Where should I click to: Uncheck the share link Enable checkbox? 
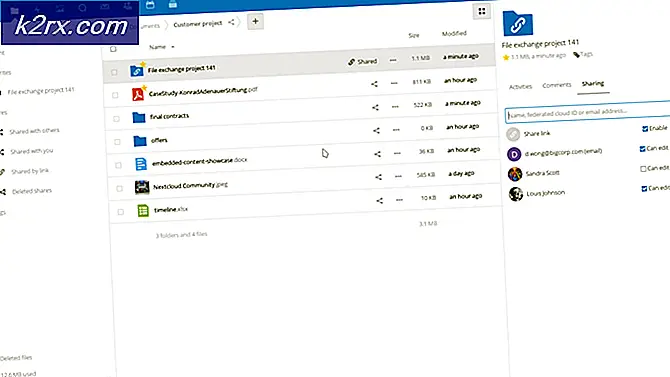click(645, 129)
